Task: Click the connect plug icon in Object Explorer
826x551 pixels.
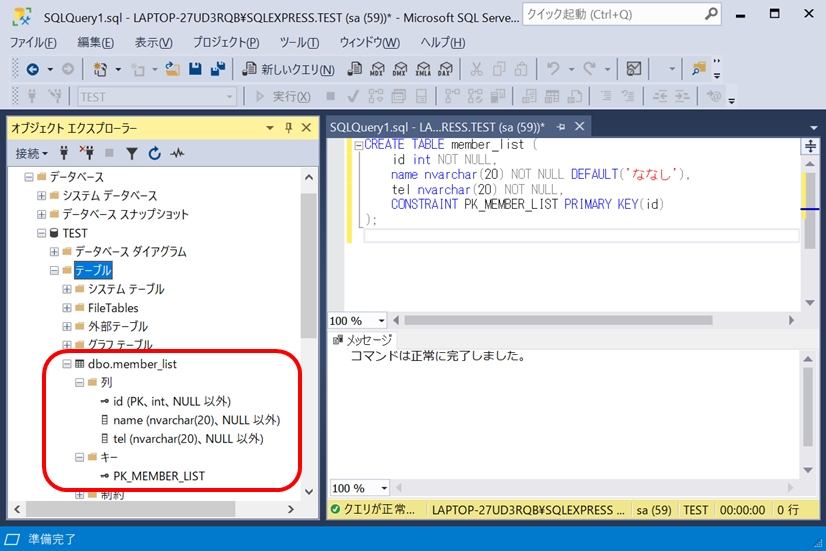Action: [64, 153]
